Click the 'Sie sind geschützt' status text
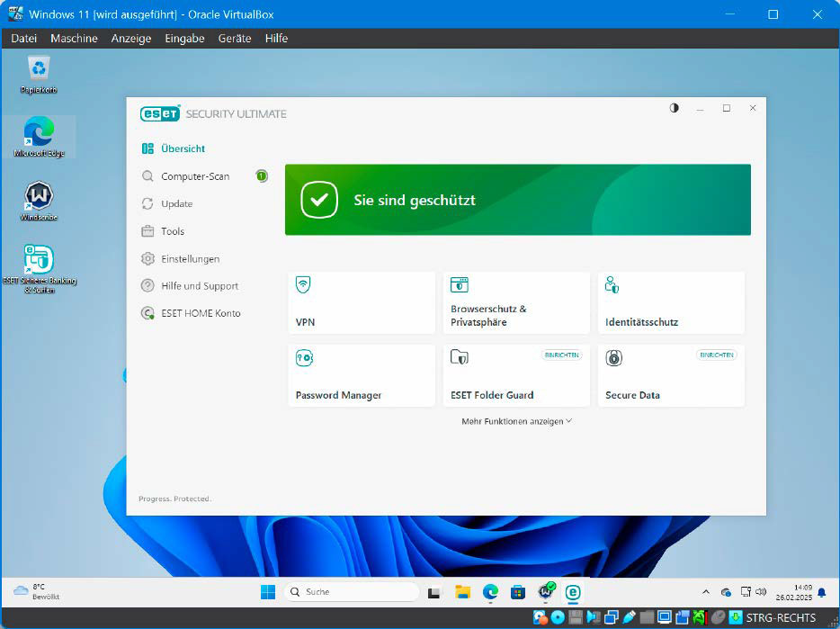 [x=414, y=200]
